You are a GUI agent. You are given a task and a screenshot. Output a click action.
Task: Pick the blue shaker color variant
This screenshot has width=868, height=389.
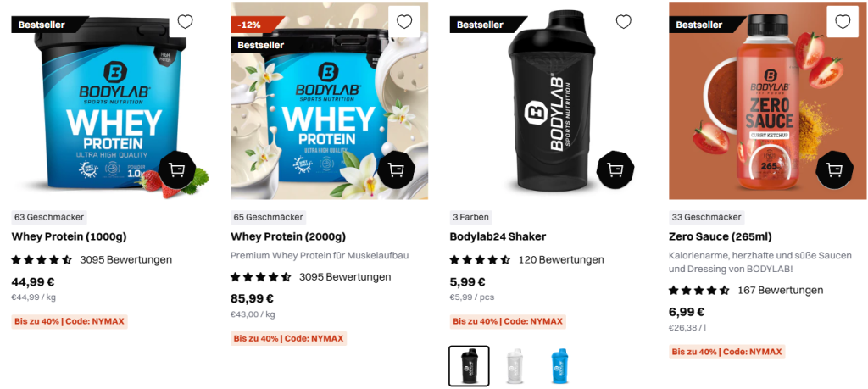tap(560, 366)
